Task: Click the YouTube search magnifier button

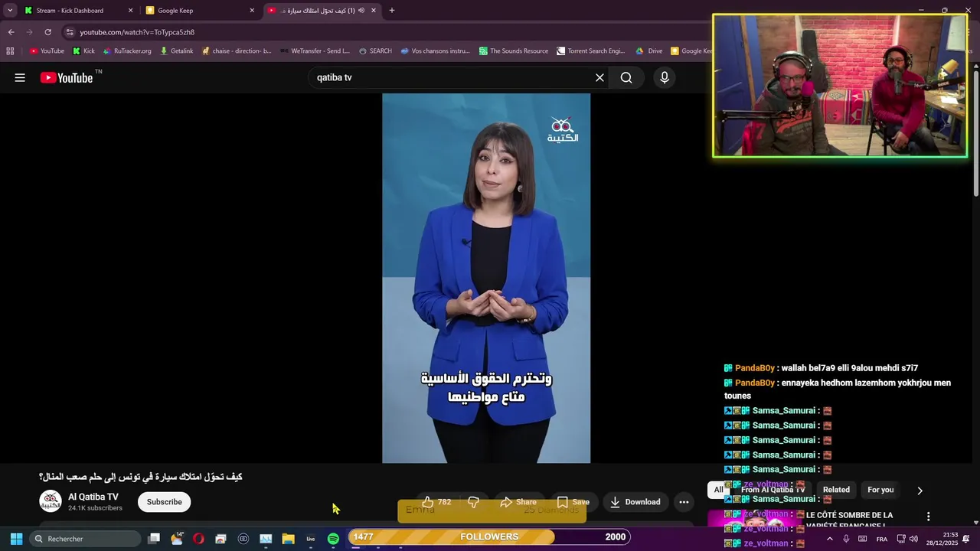Action: (626, 77)
